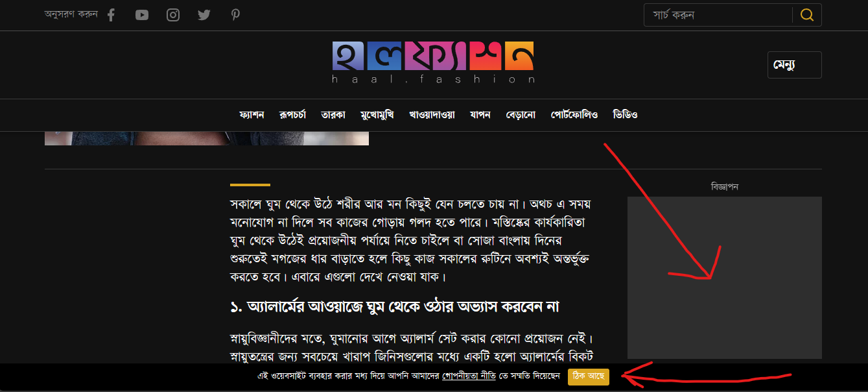This screenshot has height=392, width=868.
Task: Select রূপচর্চা in the navigation bar
Action: (292, 115)
